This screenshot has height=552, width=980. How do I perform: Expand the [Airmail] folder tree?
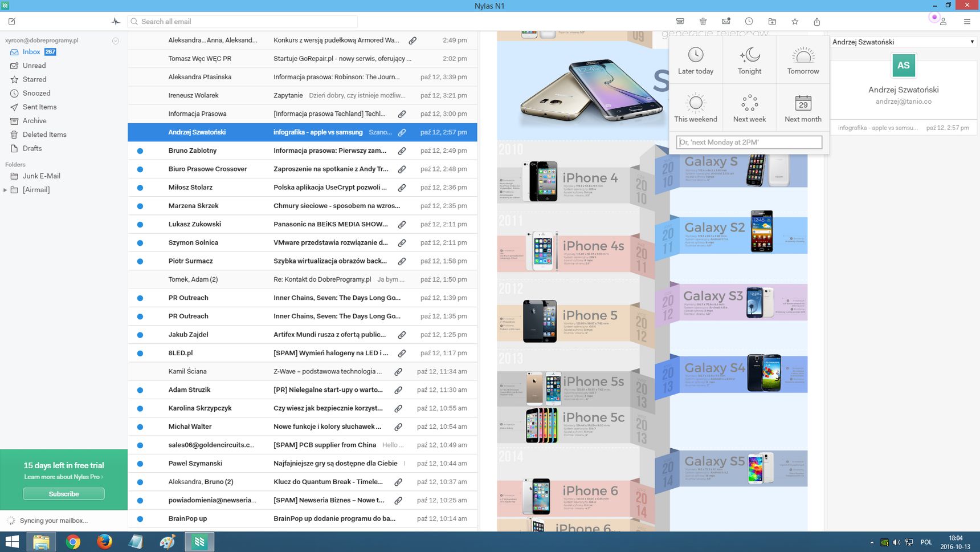(5, 190)
